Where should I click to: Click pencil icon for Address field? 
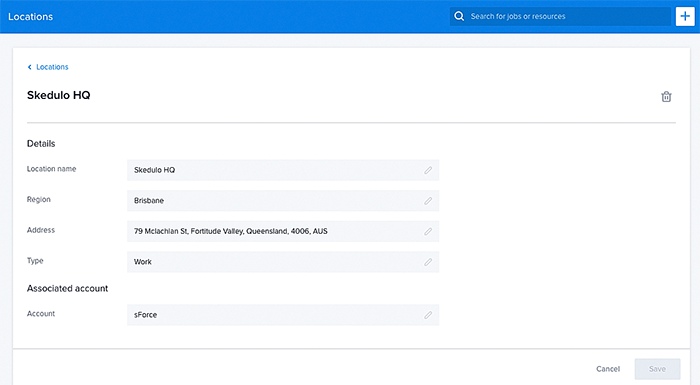click(428, 231)
